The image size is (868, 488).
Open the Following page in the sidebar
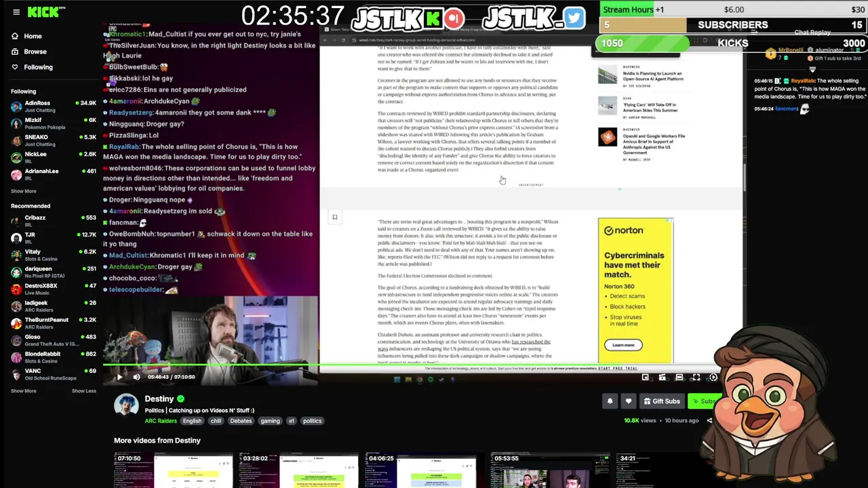(38, 67)
